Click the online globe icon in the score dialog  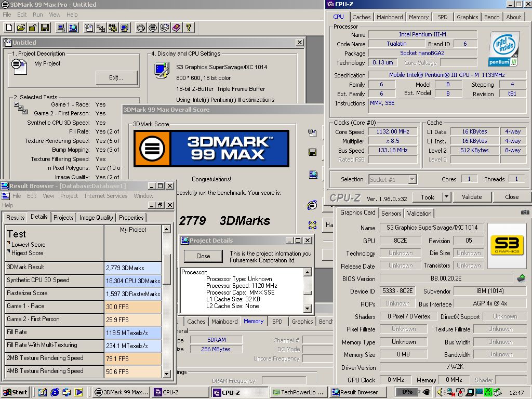click(x=312, y=205)
